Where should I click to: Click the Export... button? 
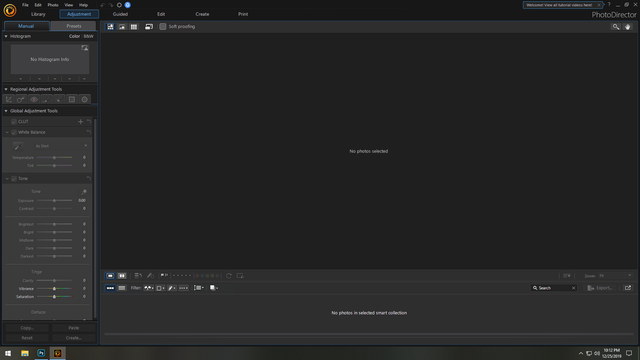point(600,288)
